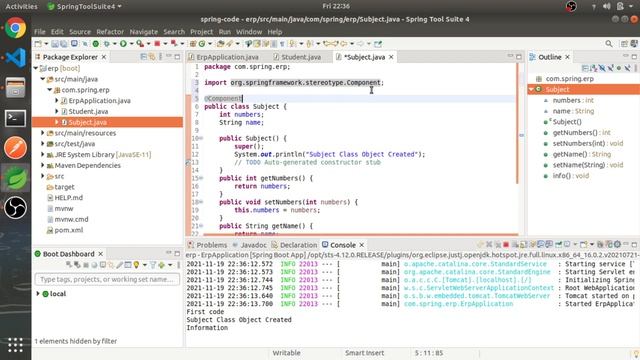Open OBS Studio from the dock
This screenshot has height=360, width=640.
point(16,208)
